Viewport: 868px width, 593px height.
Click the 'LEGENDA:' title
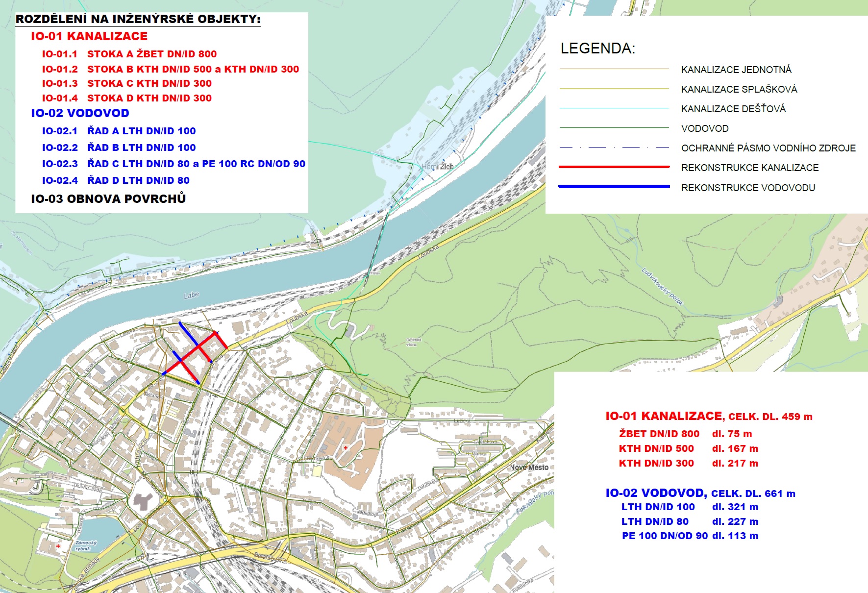point(598,49)
